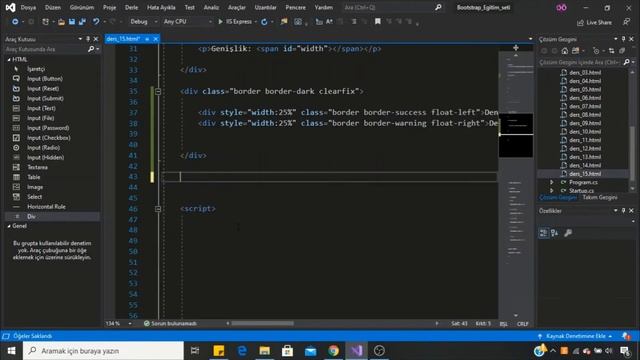640x360 pixels.
Task: Open the Microsoft Store taskbar icon
Action: [287, 351]
